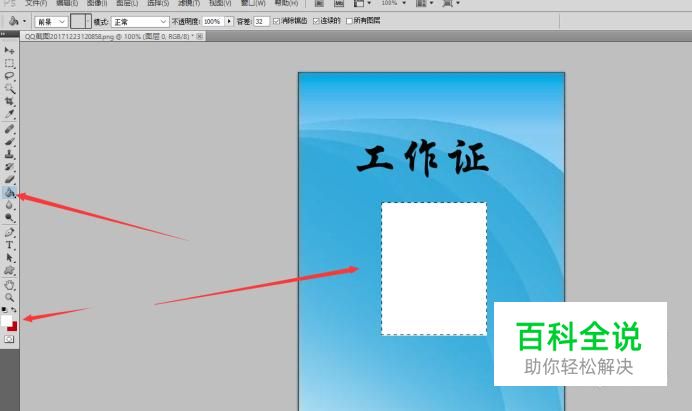Image resolution: width=692 pixels, height=411 pixels.
Task: Select the Type tool
Action: [x=9, y=245]
